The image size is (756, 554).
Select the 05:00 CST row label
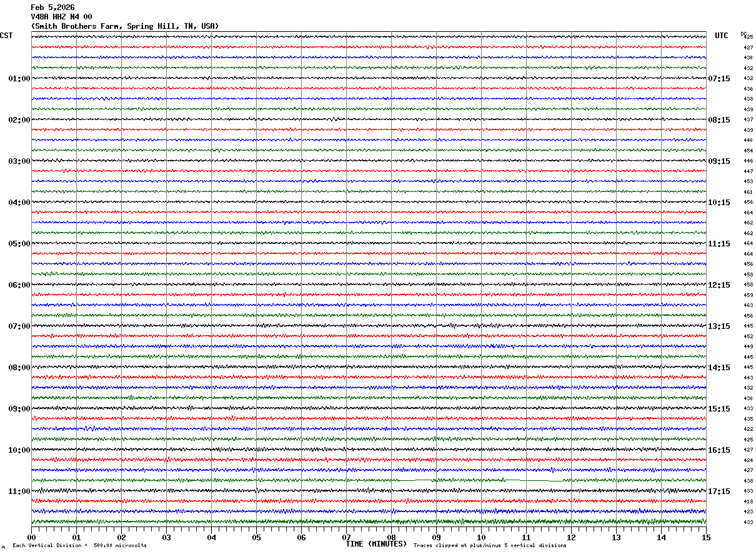pyautogui.click(x=19, y=244)
